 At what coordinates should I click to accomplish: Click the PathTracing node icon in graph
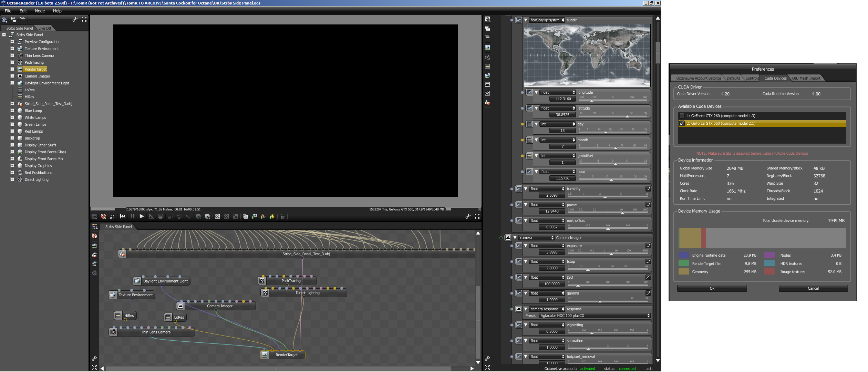pyautogui.click(x=262, y=281)
